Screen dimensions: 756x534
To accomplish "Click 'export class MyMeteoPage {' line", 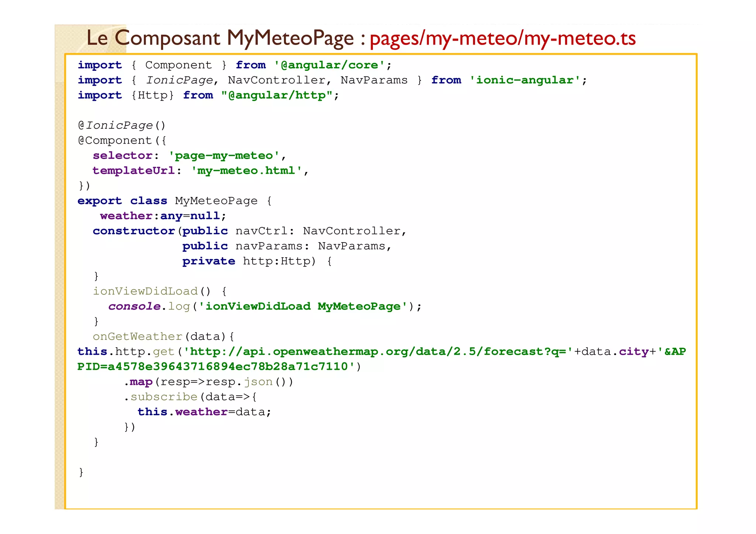I will [175, 201].
